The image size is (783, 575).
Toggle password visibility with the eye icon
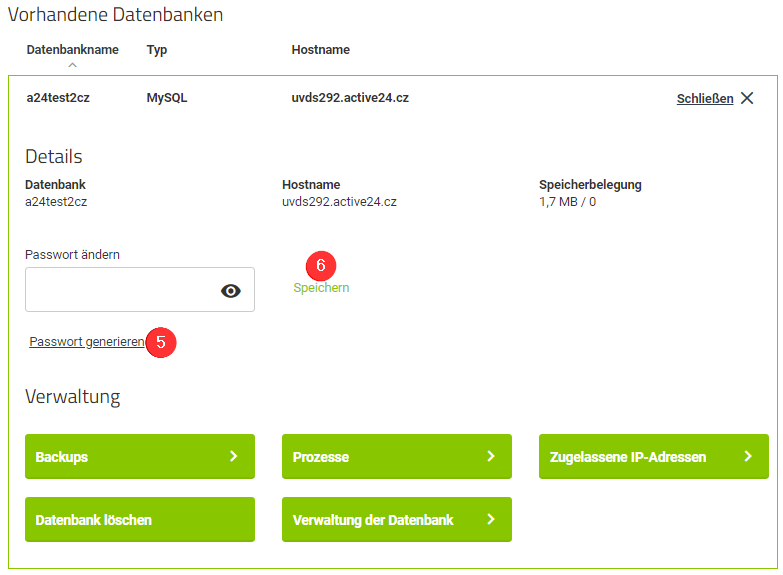tap(231, 291)
